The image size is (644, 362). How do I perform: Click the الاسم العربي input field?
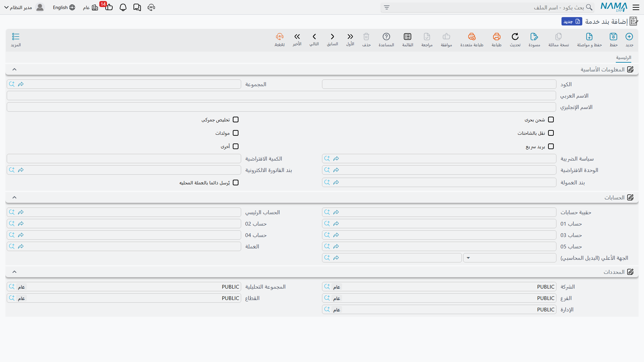click(x=281, y=96)
